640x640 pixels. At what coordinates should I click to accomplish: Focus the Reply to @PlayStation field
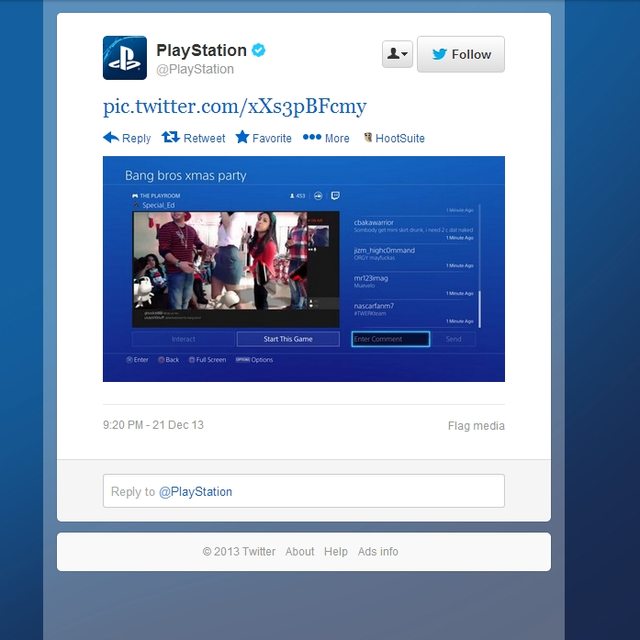(303, 491)
